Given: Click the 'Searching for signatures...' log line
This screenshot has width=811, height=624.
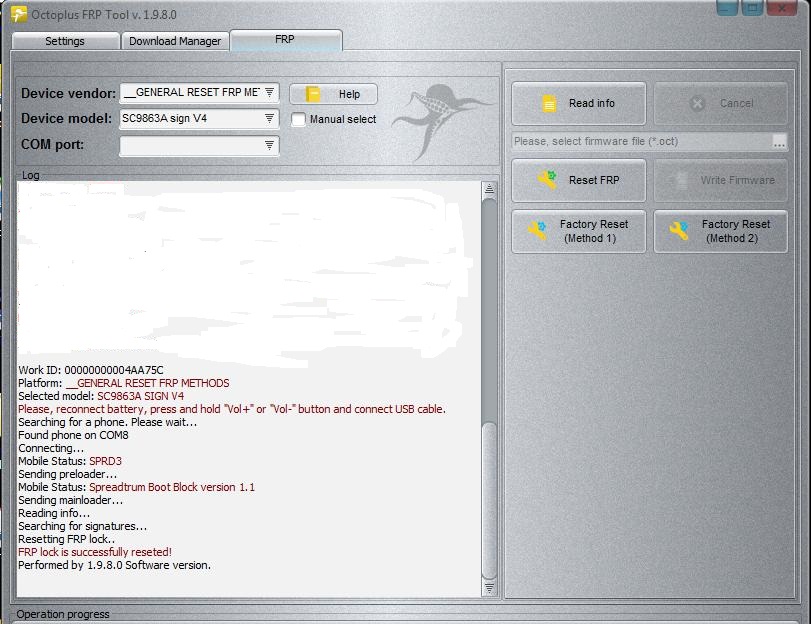Looking at the screenshot, I should pos(82,526).
